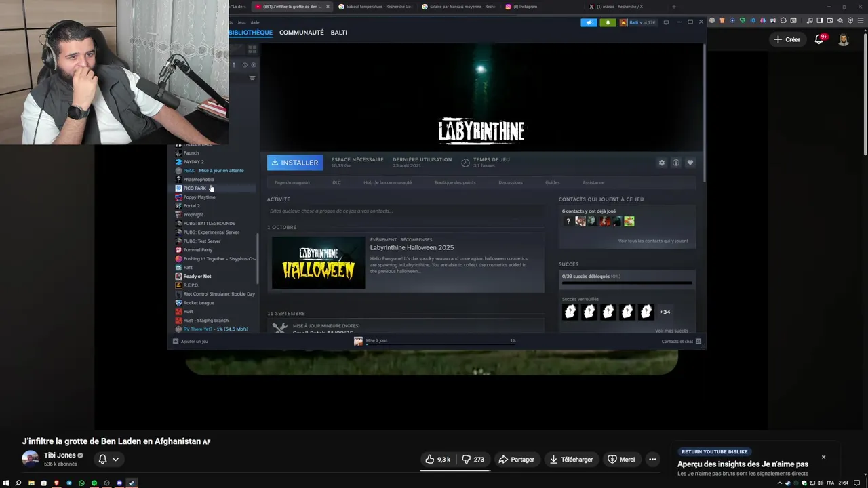This screenshot has width=868, height=488.
Task: Add Labyrinthine to favorites with heart icon
Action: click(690, 163)
